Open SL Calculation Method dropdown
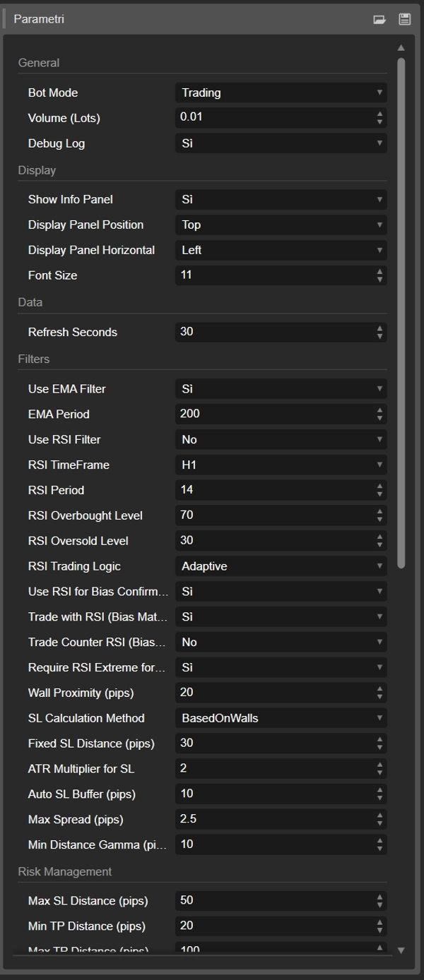This screenshot has height=980, width=424. click(x=281, y=718)
